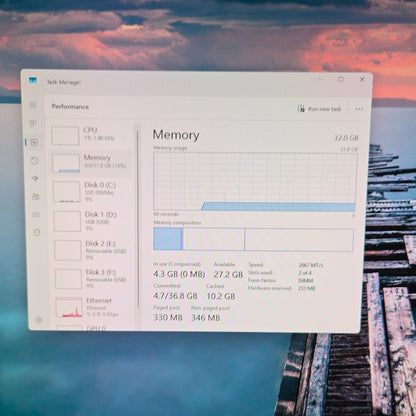Select the Performance page icon in sidebar
The height and width of the screenshot is (416, 416).
34,142
